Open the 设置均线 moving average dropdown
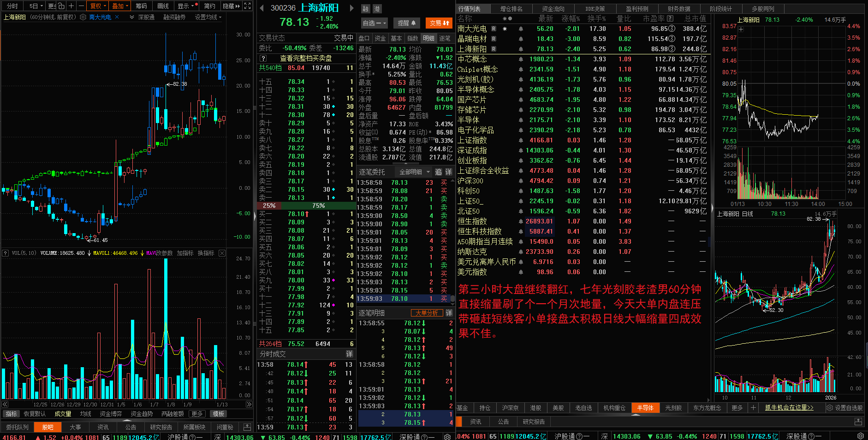 (208, 17)
